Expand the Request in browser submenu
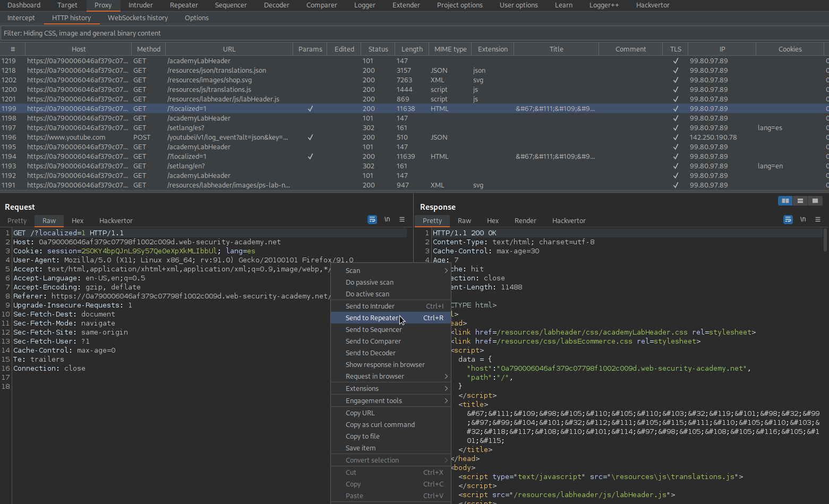Image resolution: width=829 pixels, height=504 pixels. (391, 377)
